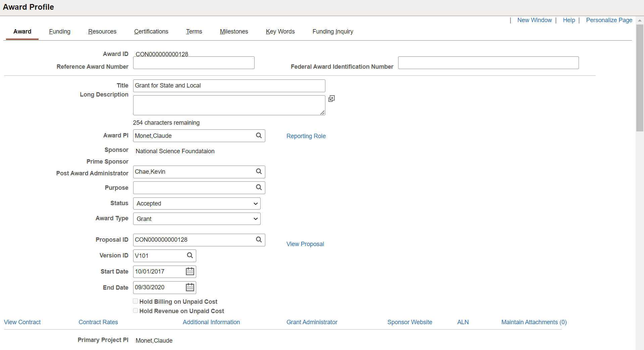This screenshot has width=644, height=350.
Task: Click Personalize Page link
Action: point(609,20)
